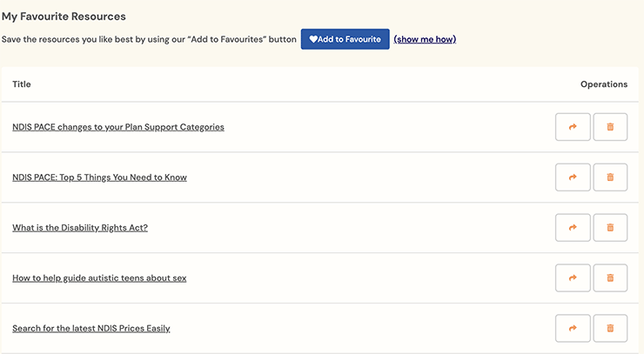Open How to help guide autistic teens about sex
Screen dimensions: 644x354
point(99,278)
